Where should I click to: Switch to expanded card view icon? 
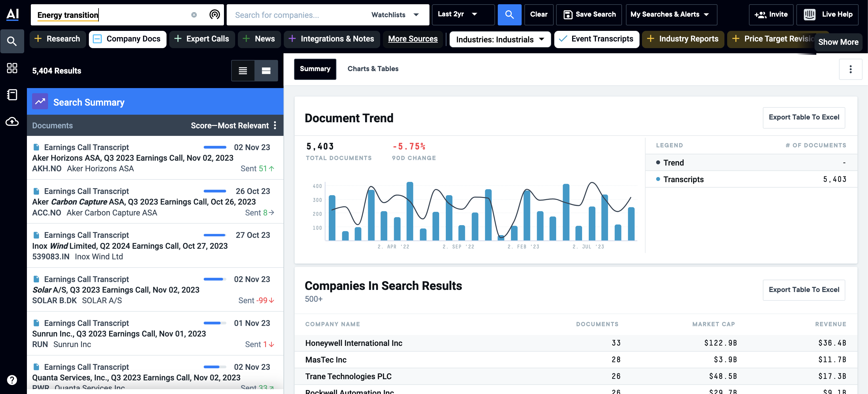(x=266, y=71)
